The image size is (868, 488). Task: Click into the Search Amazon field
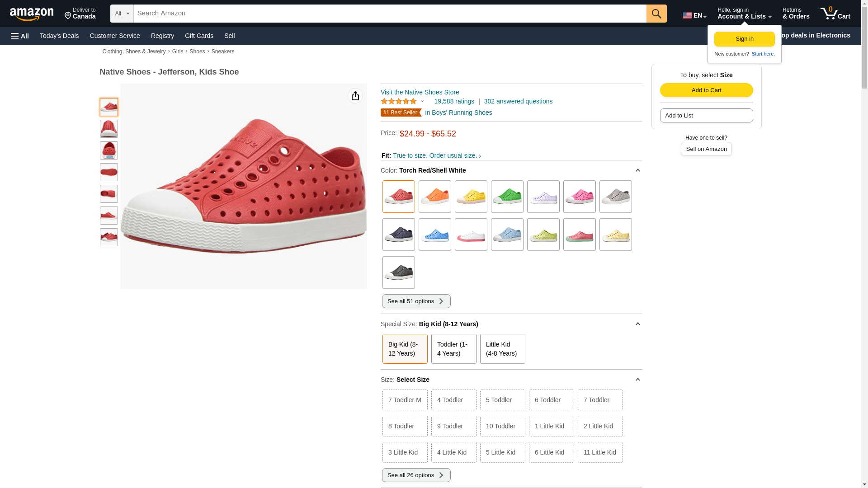pos(390,14)
